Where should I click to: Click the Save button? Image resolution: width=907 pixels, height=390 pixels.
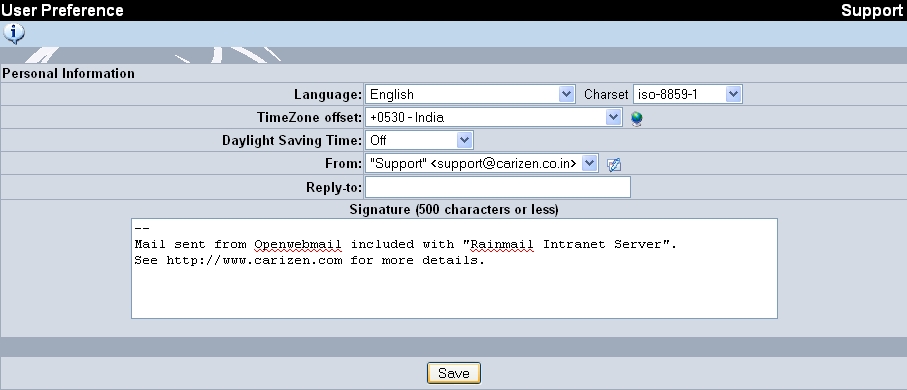pyautogui.click(x=454, y=373)
